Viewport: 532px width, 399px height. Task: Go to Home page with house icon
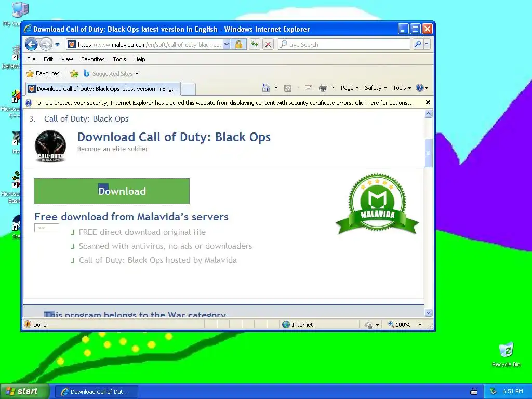tap(266, 88)
